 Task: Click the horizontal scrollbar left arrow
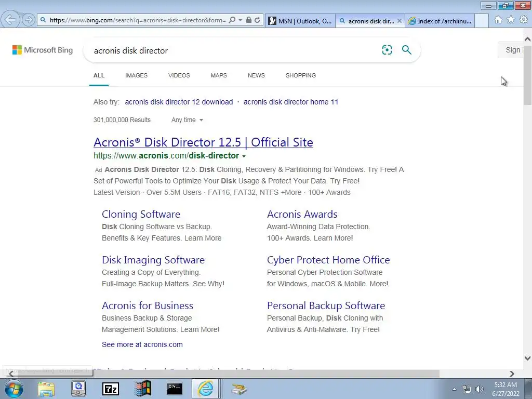point(11,374)
